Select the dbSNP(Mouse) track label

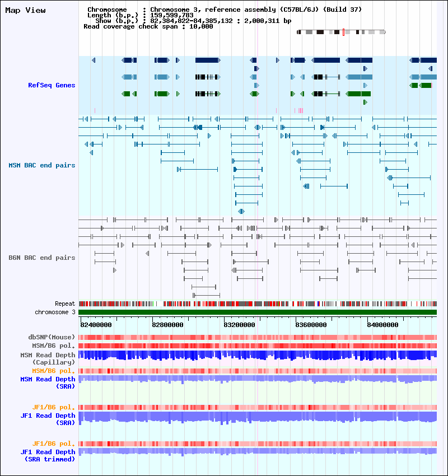(x=52, y=337)
